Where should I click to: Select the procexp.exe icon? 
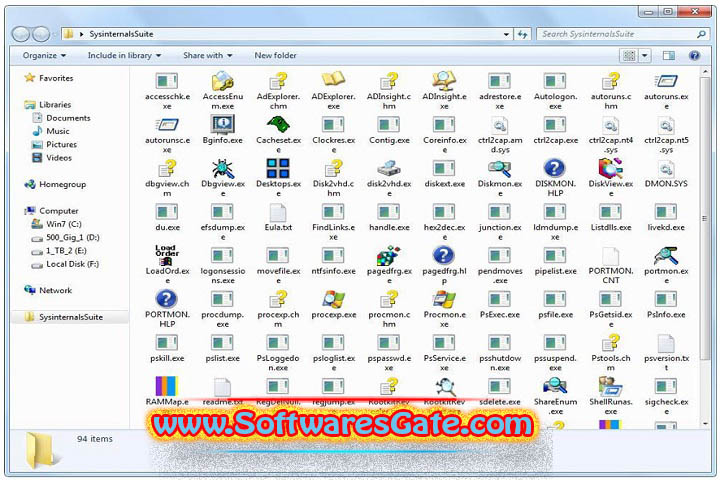pyautogui.click(x=333, y=299)
